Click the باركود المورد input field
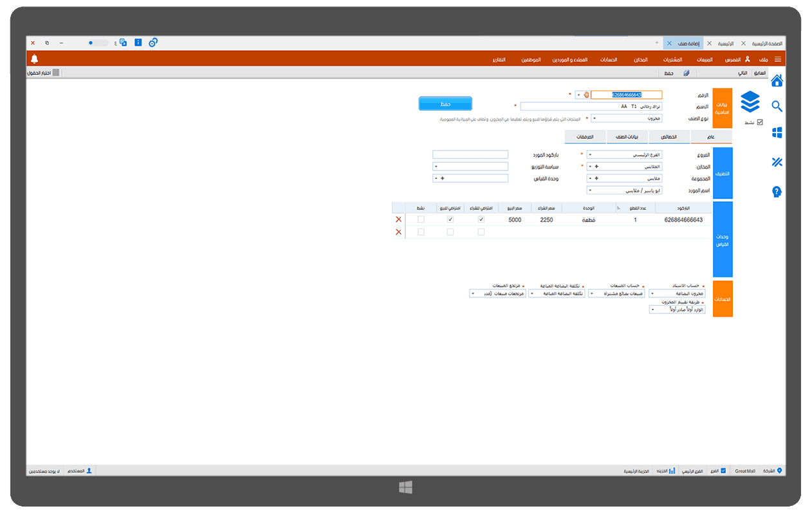This screenshot has height=513, width=812. point(470,154)
